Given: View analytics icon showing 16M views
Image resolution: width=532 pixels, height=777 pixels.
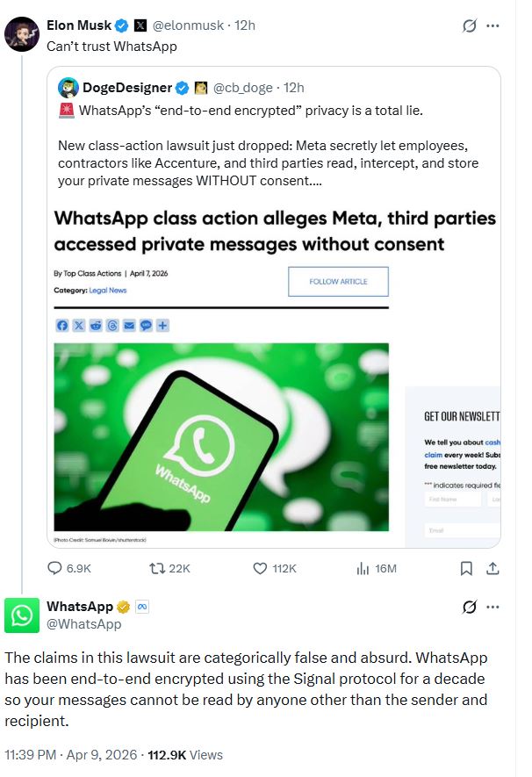Looking at the screenshot, I should [x=363, y=568].
